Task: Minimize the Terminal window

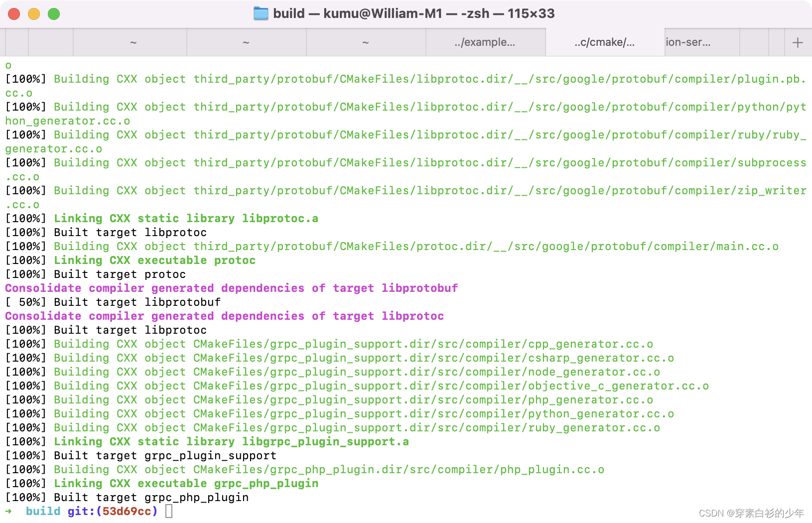Action: pos(34,14)
